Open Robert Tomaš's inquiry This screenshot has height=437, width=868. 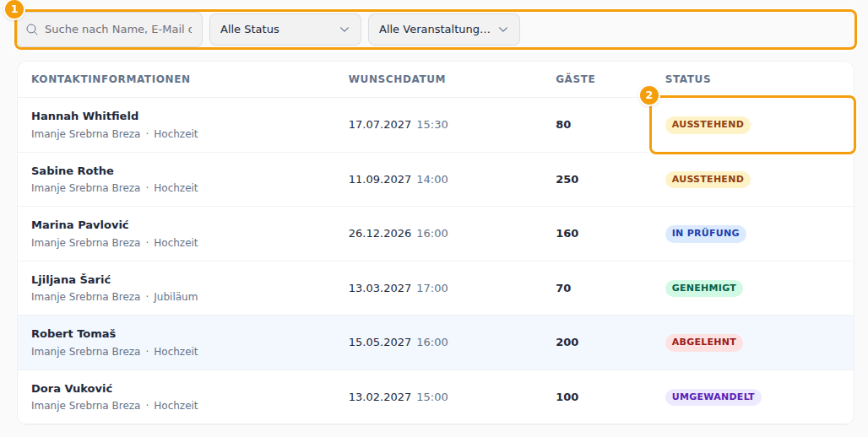(436, 343)
